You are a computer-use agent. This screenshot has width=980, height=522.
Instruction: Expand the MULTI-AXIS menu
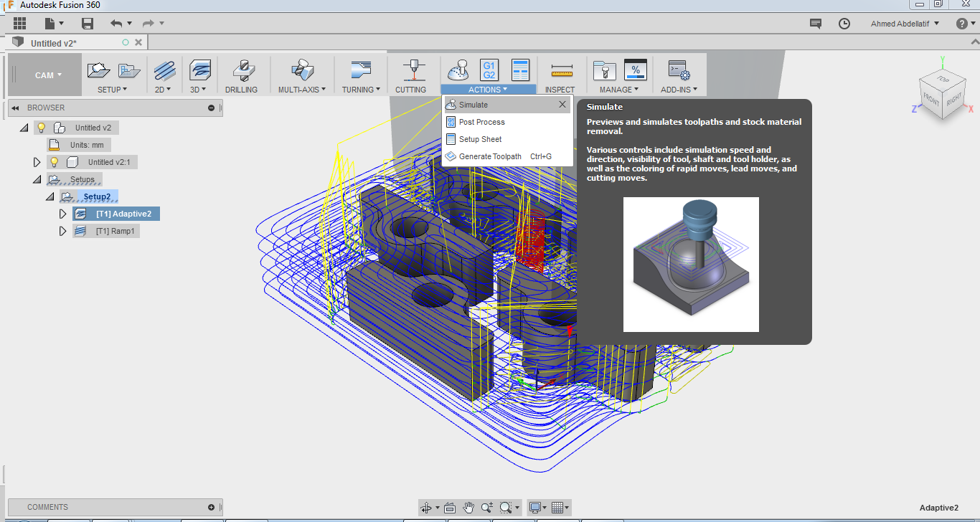(302, 90)
